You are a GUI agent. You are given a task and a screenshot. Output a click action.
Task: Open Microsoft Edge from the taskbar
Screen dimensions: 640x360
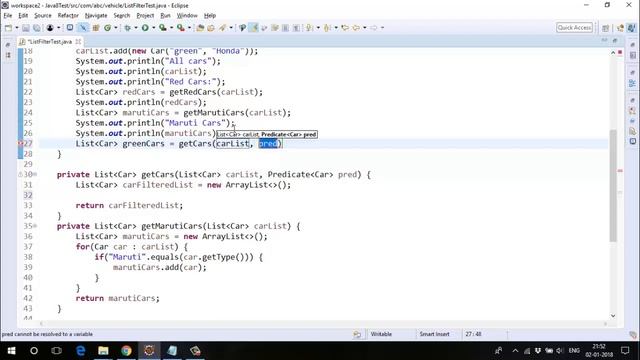80,351
